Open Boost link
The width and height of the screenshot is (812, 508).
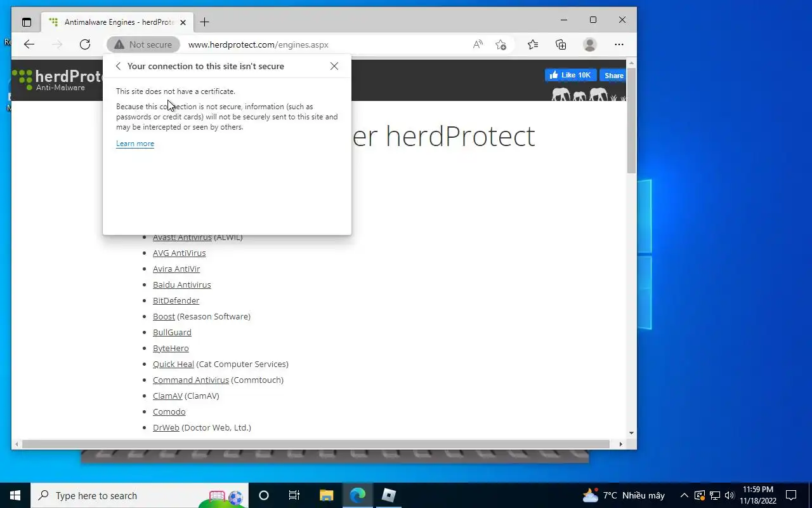pos(164,316)
